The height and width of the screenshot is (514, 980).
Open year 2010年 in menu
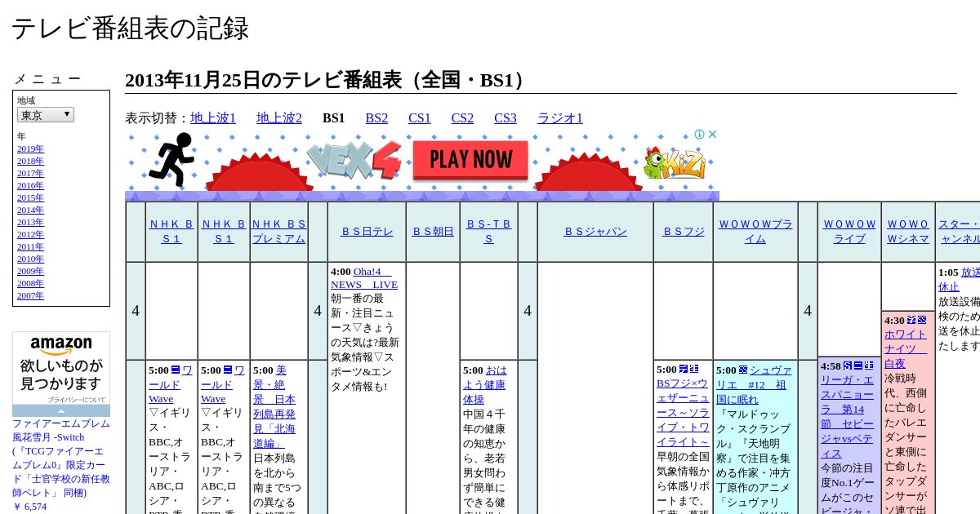pos(31,259)
